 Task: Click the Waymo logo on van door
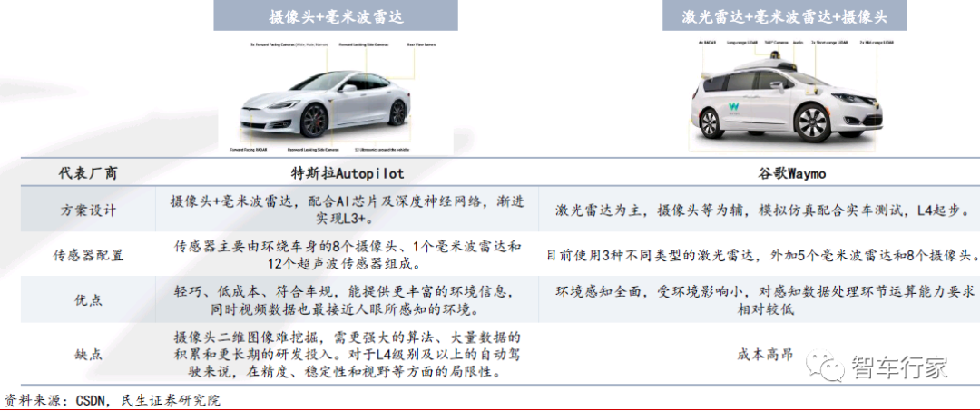tap(734, 107)
